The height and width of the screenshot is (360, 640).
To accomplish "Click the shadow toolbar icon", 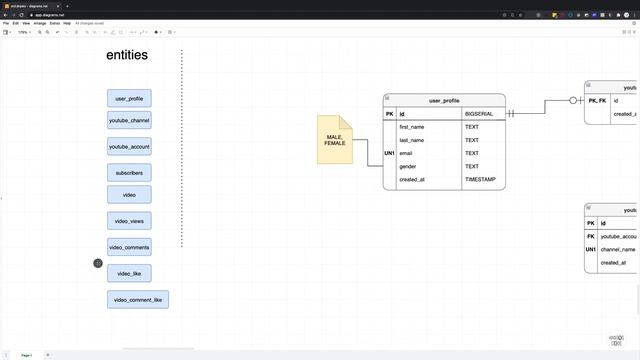I will [x=121, y=32].
